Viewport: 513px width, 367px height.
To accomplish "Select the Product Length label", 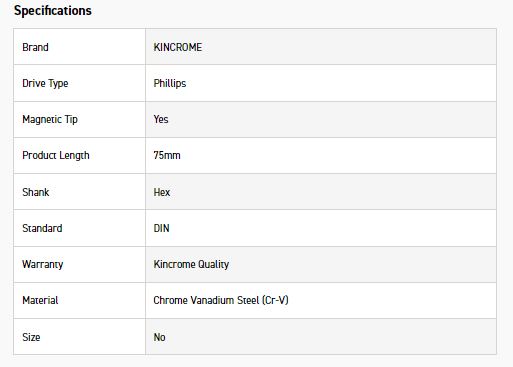I will click(x=56, y=156).
